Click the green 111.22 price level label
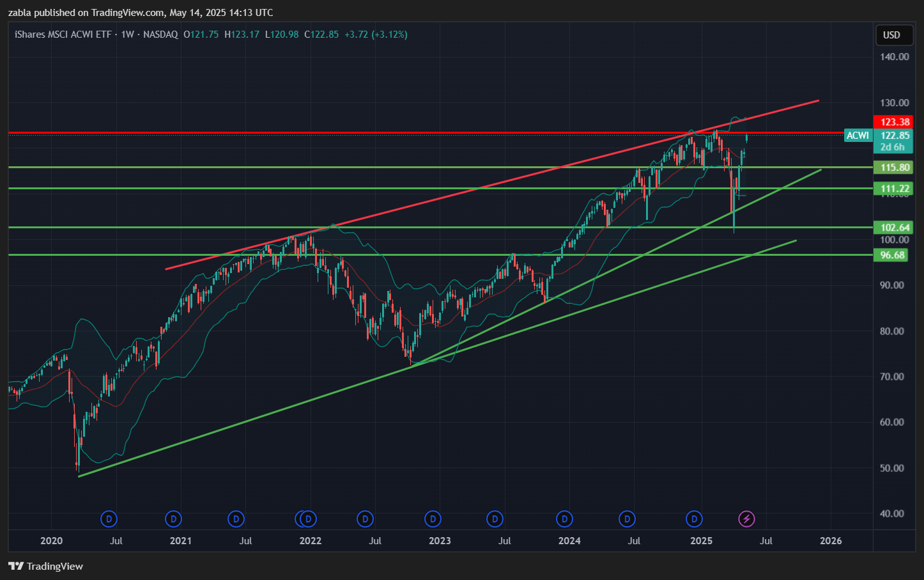 pos(894,189)
